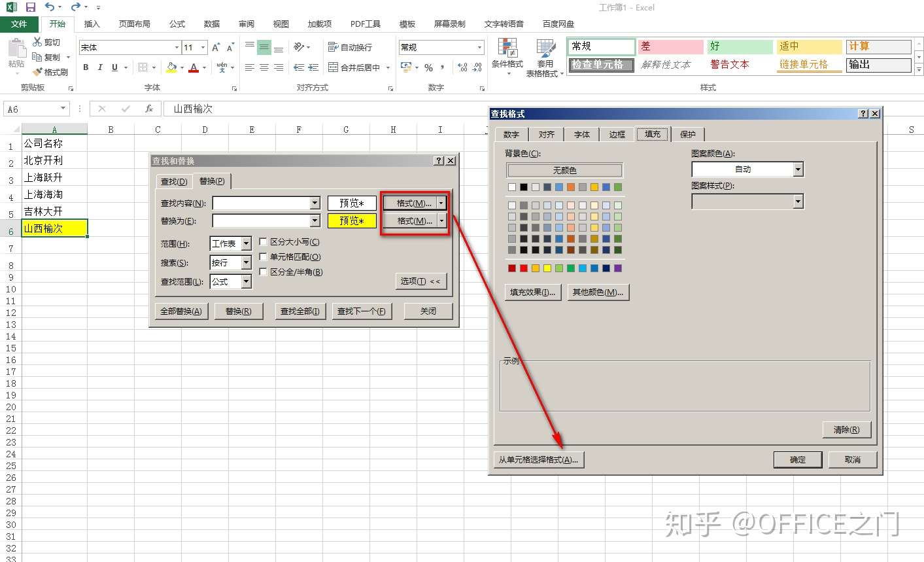This screenshot has width=924, height=562.
Task: Click the 查找内容 input field
Action: pos(262,203)
